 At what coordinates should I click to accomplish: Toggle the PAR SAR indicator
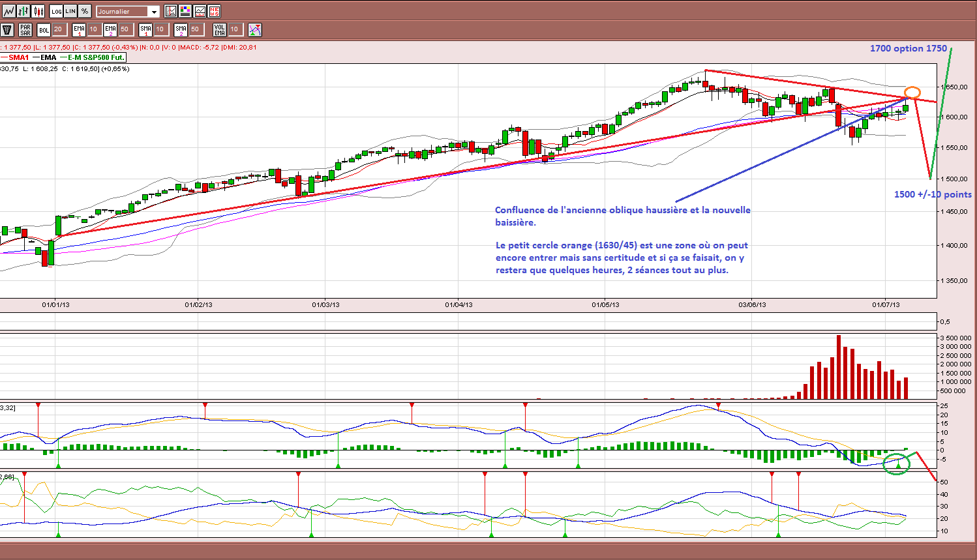[x=25, y=29]
